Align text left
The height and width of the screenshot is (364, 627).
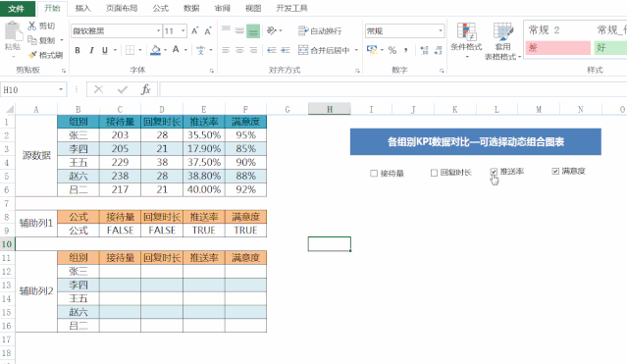click(x=226, y=50)
